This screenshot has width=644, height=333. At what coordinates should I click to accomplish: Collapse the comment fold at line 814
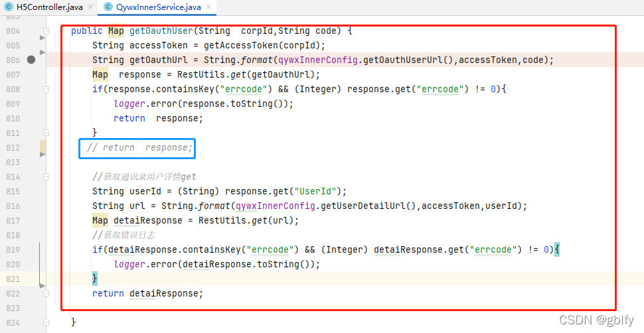46,176
